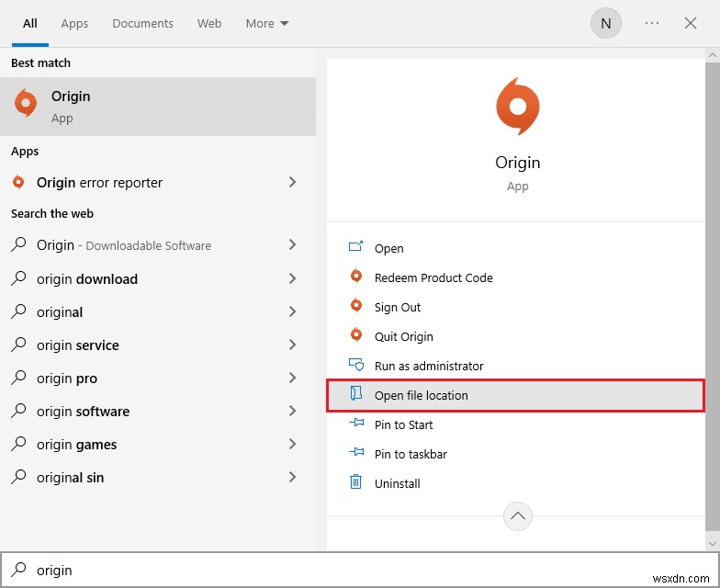Image resolution: width=720 pixels, height=588 pixels.
Task: Expand the origin download suggestion arrow
Action: (292, 279)
